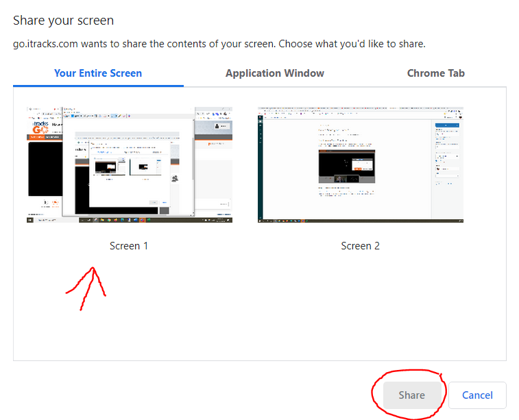Click the Screen 1 caption label
The image size is (519, 420).
pyautogui.click(x=129, y=246)
